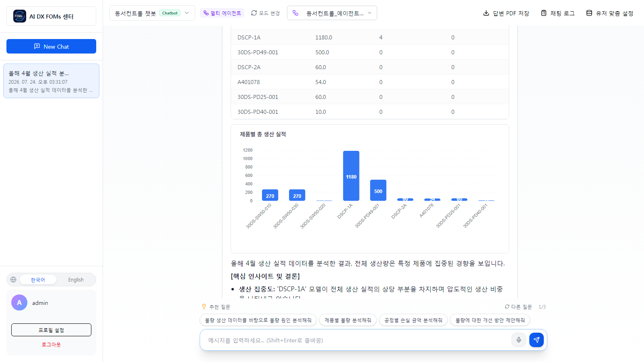Open 유저 맞춤 설정 database icon

[589, 13]
